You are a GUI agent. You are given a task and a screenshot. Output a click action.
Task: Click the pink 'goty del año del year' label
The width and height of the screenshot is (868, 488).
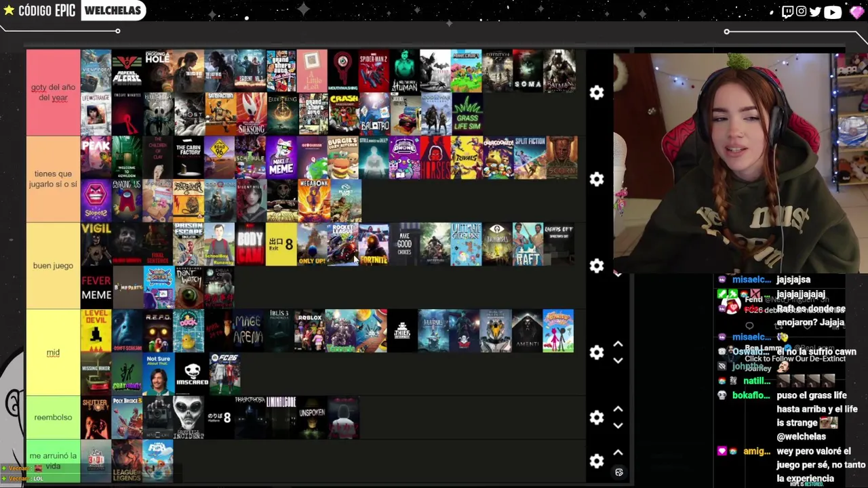pos(53,92)
